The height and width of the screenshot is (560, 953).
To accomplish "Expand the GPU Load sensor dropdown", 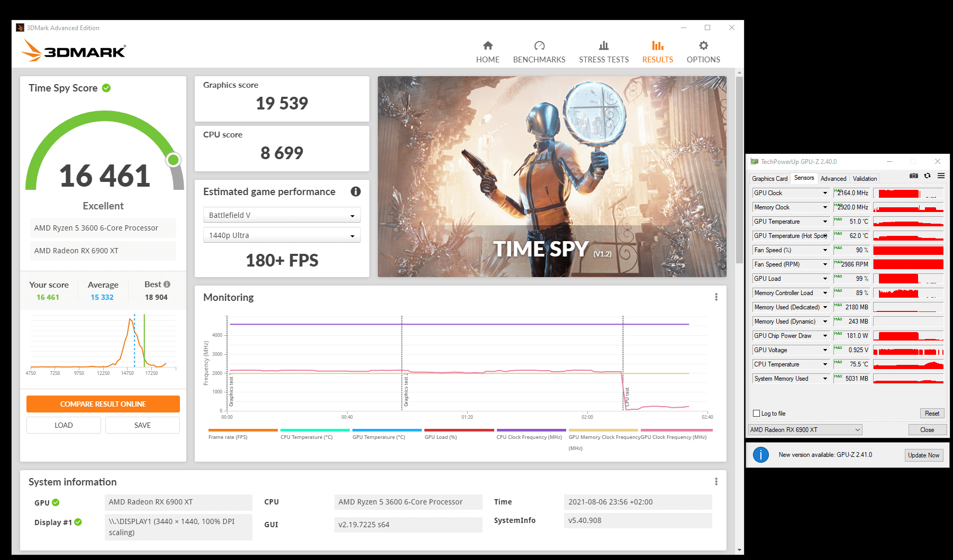I will 825,279.
